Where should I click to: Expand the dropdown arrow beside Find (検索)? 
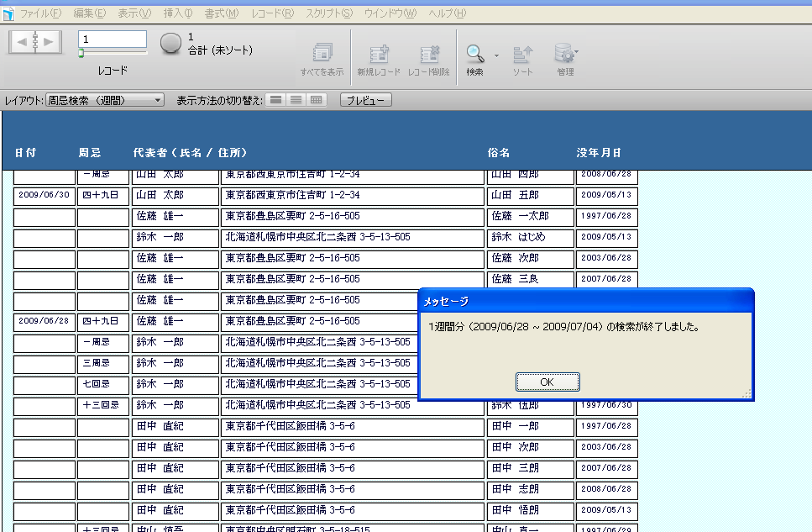pos(496,56)
